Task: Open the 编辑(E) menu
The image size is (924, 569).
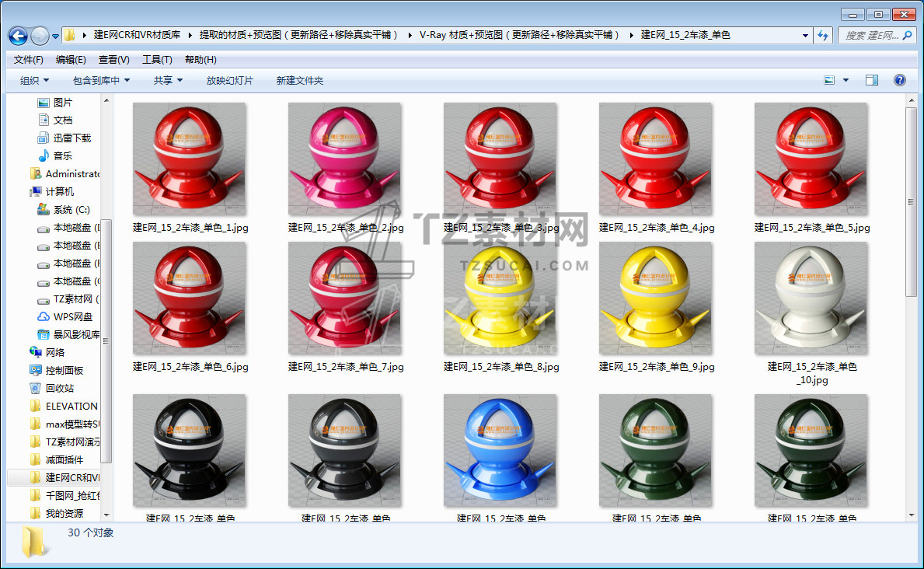Action: 71,60
